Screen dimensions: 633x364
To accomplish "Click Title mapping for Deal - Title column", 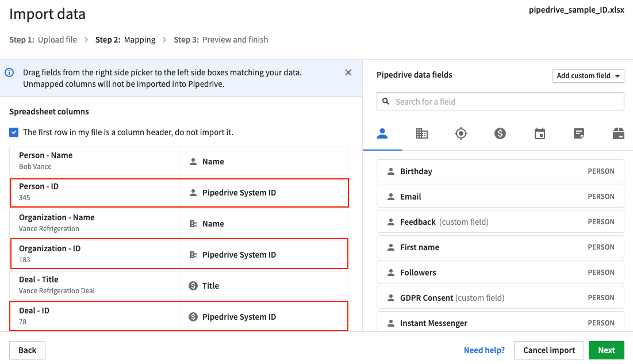I will [264, 286].
